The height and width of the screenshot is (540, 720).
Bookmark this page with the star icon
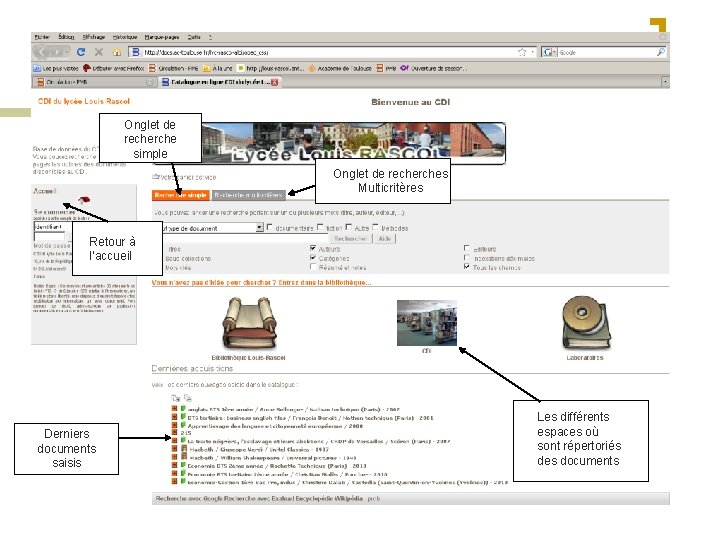(x=522, y=52)
